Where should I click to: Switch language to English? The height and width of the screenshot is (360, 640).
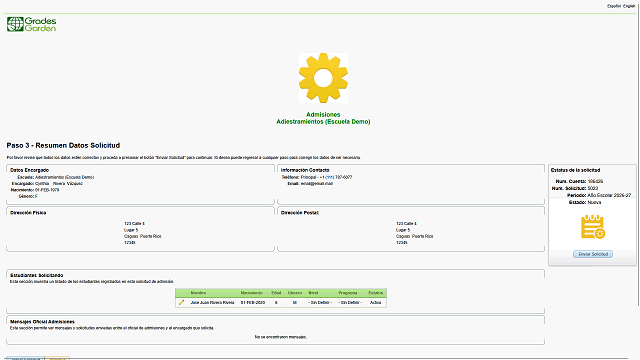[629, 6]
